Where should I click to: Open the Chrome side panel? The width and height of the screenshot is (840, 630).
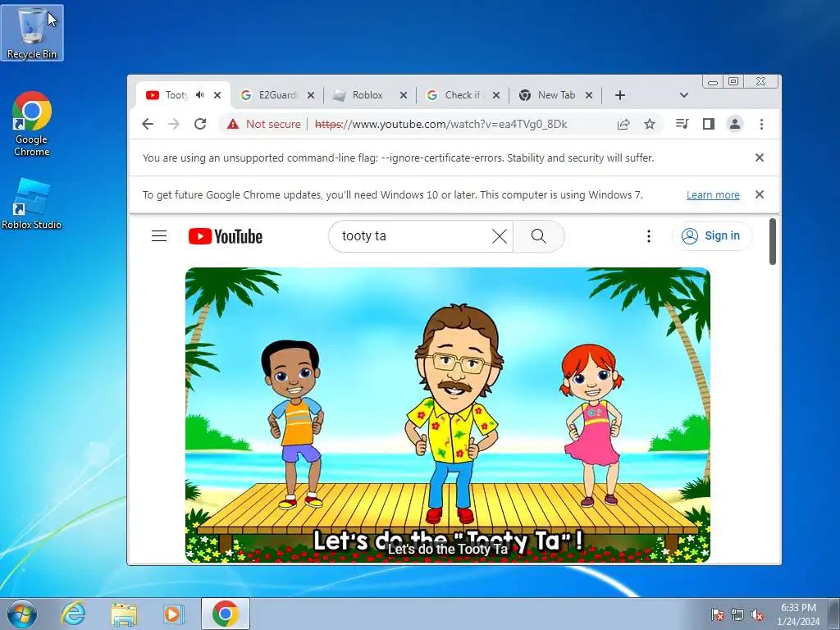point(708,124)
